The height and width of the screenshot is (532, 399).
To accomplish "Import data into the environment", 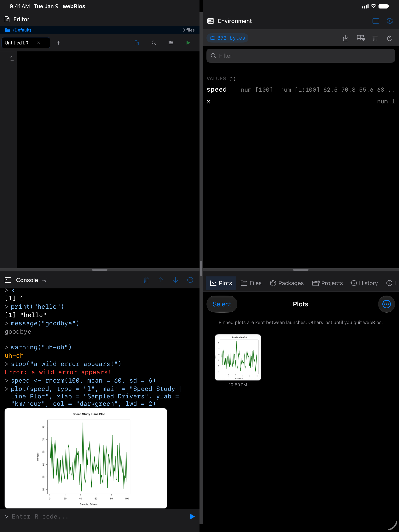I will (x=346, y=38).
